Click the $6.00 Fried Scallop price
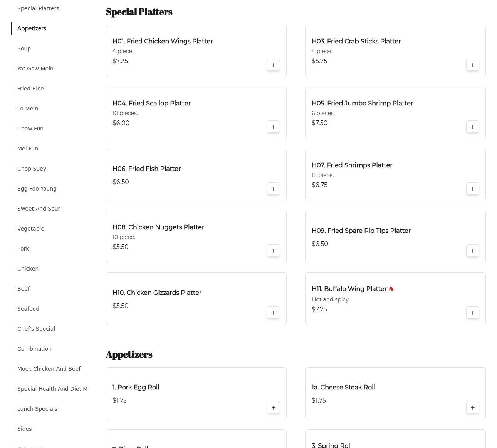 (x=121, y=123)
